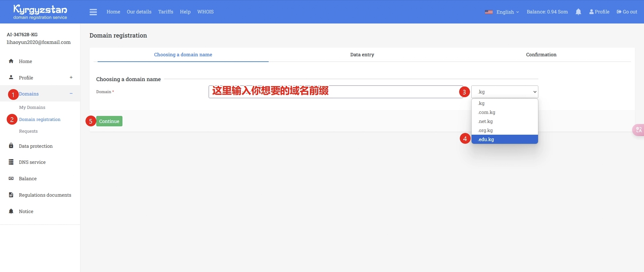Image resolution: width=644 pixels, height=272 pixels.
Task: Open Help in top navigation
Action: pos(185,12)
